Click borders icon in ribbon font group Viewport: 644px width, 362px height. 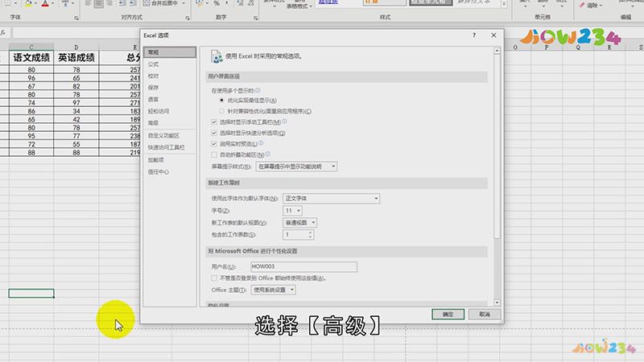[x=8, y=3]
